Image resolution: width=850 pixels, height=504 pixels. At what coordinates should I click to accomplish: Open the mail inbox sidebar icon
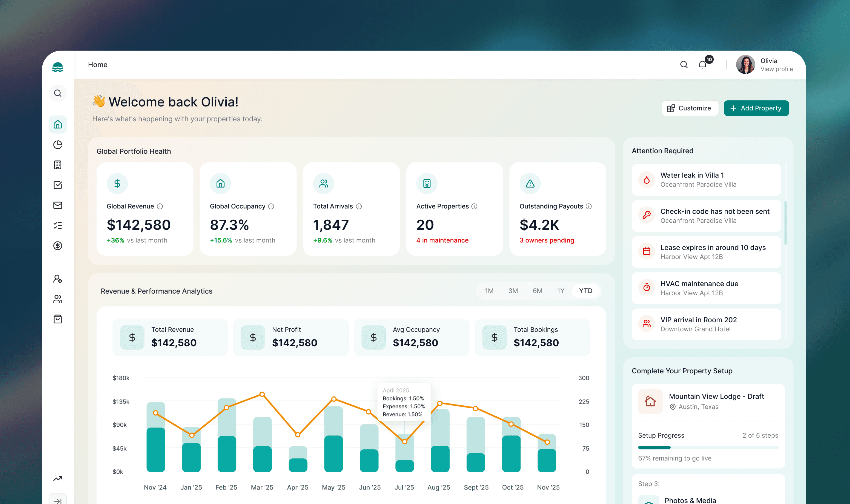pyautogui.click(x=58, y=205)
